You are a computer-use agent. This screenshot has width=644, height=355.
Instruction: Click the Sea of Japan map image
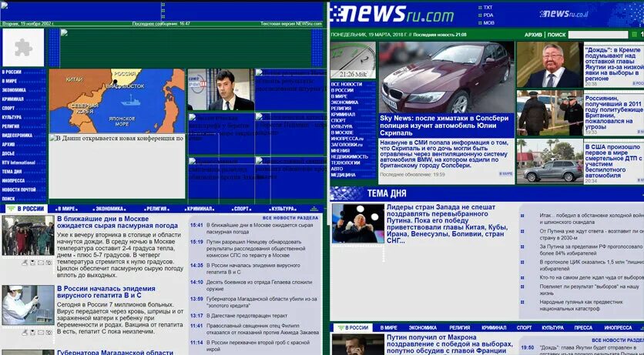(x=117, y=101)
